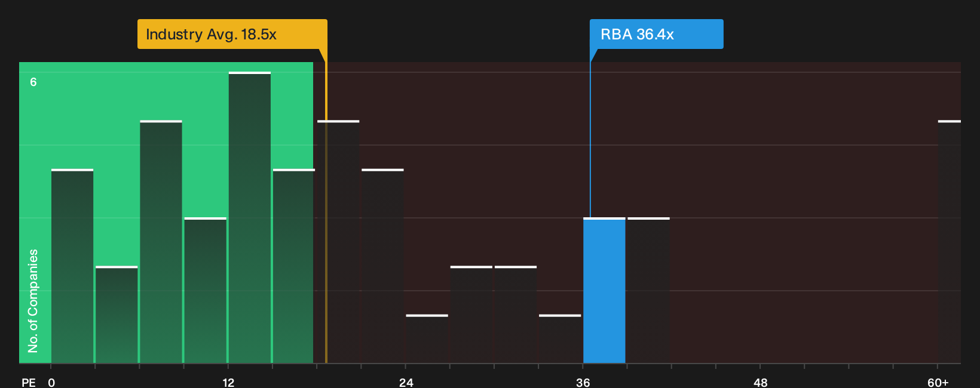
Task: Click the PE axis title
Action: [28, 383]
